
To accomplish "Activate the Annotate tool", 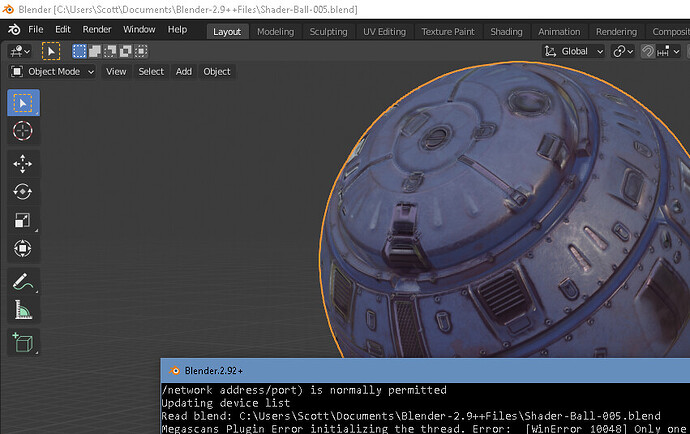I will coord(23,282).
